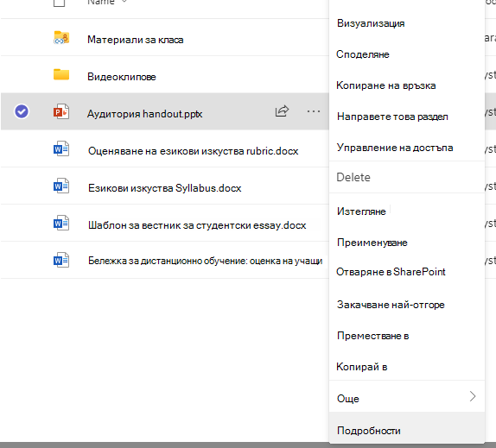Screen dimensions: 496x448
Task: Click the share icon on Аудитория handout.pptx row
Action: (282, 110)
